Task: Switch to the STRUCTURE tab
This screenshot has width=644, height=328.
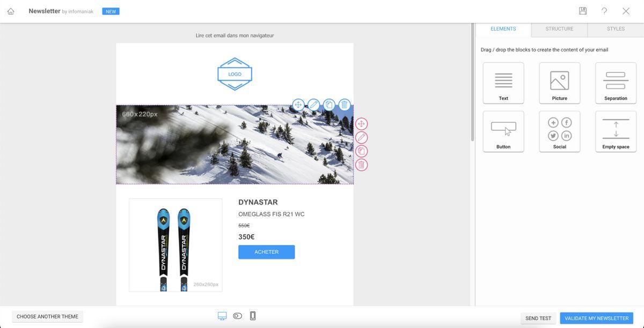Action: pyautogui.click(x=559, y=29)
